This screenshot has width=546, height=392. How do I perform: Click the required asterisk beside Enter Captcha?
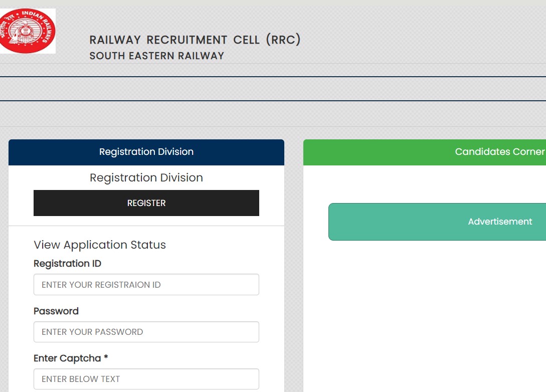(106, 358)
